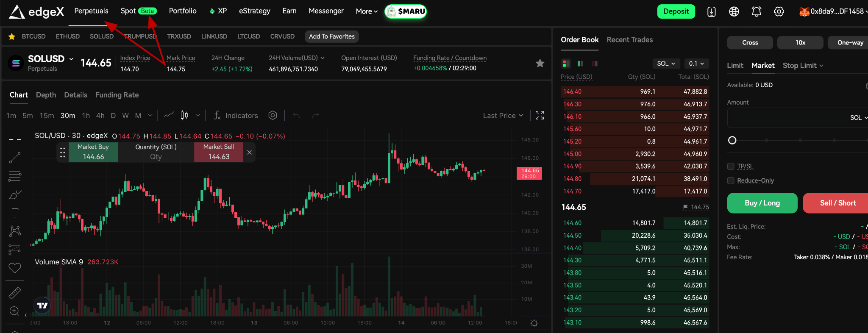Expand more timeframes chevron
The height and width of the screenshot is (333, 868).
pos(150,115)
